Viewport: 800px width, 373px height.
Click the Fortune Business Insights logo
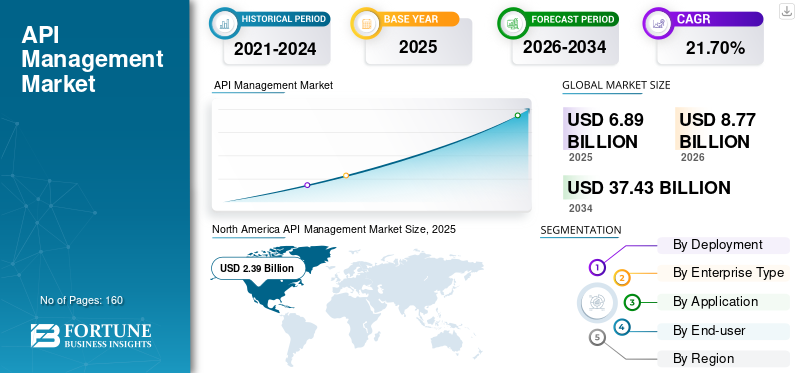click(x=91, y=335)
